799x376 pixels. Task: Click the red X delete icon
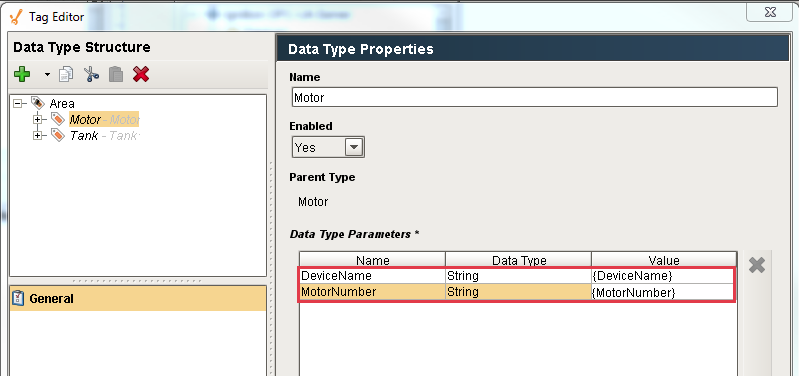pyautogui.click(x=141, y=74)
